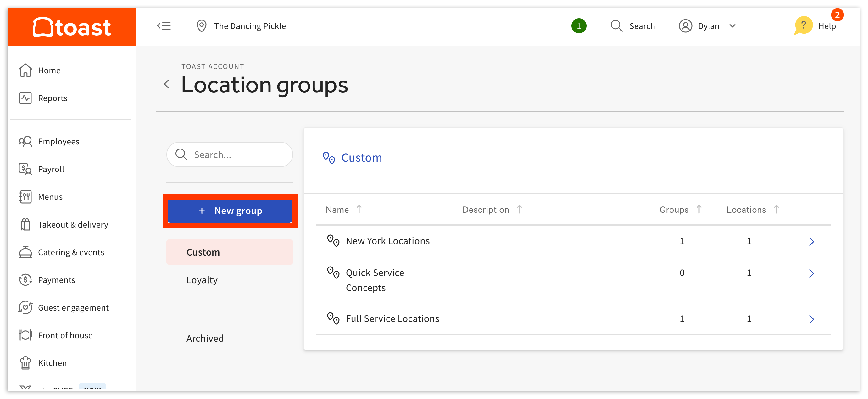Open the Payroll section
This screenshot has height=399, width=868.
(51, 169)
